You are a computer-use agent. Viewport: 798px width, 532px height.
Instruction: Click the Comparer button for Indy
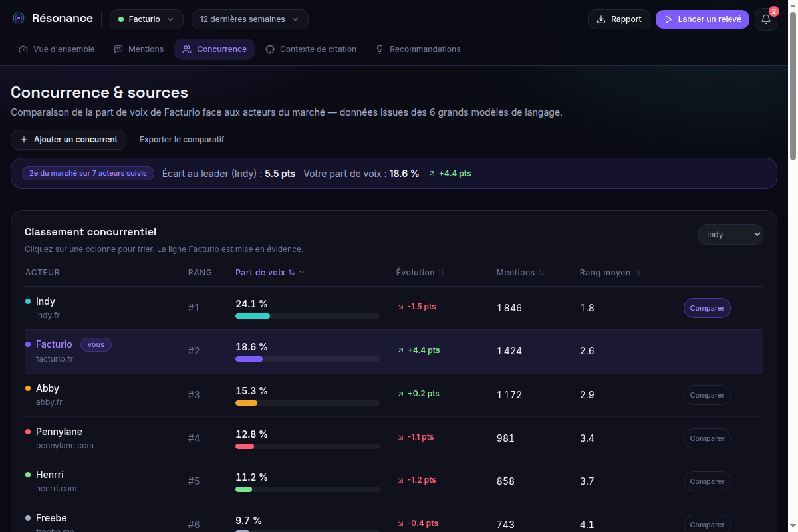pos(707,308)
